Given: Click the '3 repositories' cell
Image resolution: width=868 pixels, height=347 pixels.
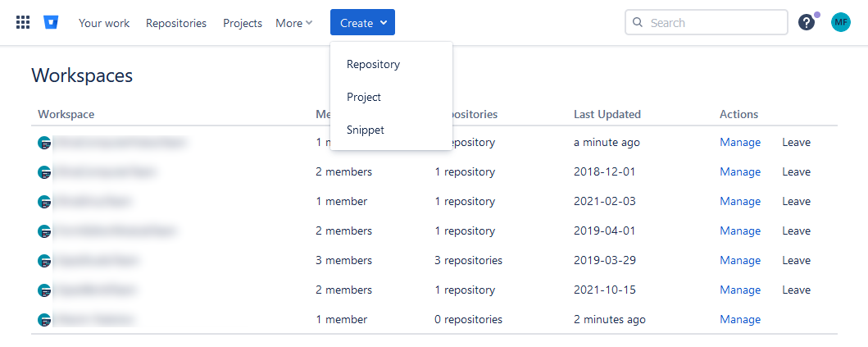Looking at the screenshot, I should click(468, 261).
